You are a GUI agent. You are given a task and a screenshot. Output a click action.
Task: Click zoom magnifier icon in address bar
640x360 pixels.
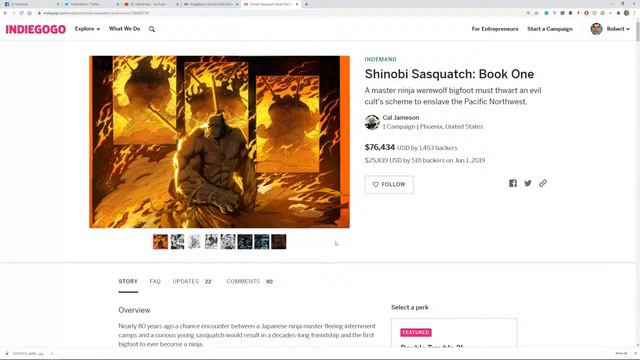[528, 13]
